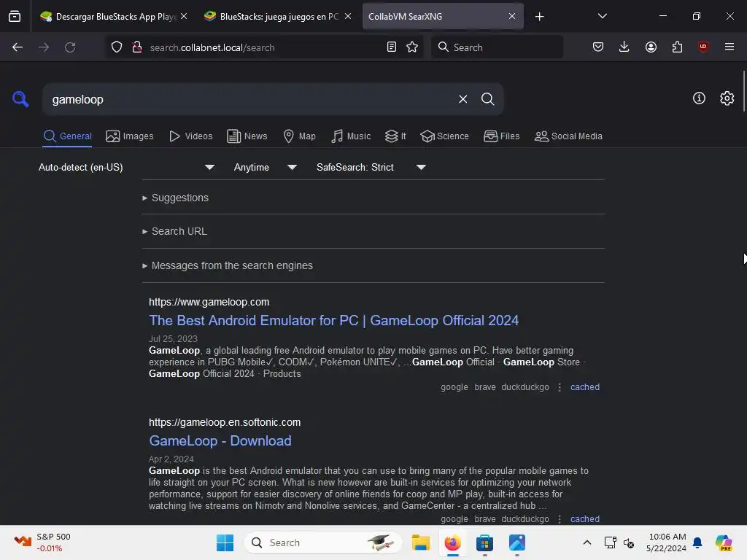747x560 pixels.
Task: Clear the gameloop search query
Action: pyautogui.click(x=463, y=99)
